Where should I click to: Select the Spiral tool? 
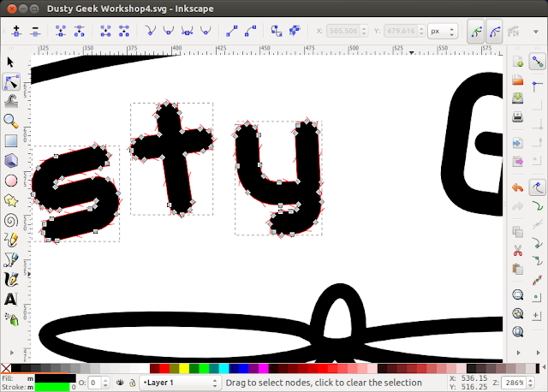point(11,221)
